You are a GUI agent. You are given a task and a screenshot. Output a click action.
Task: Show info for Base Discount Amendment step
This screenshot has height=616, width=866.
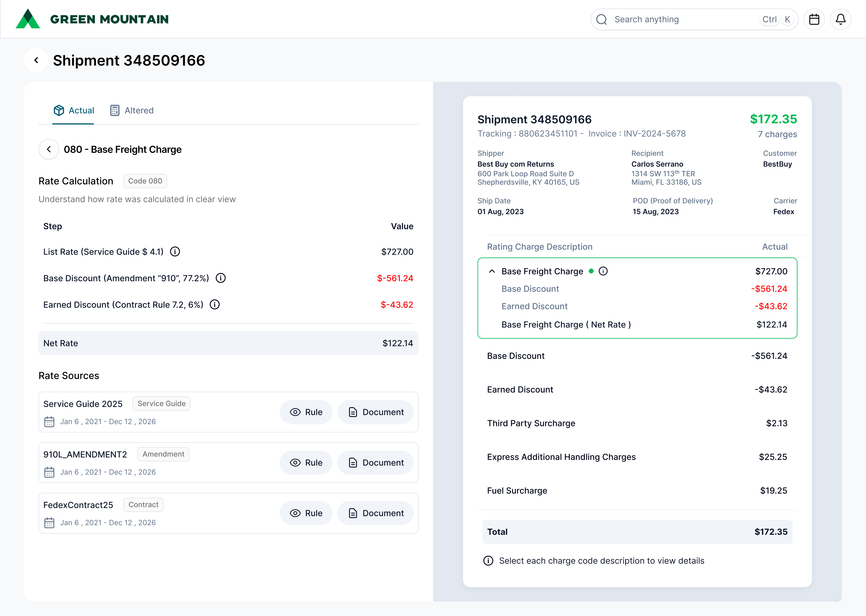(x=221, y=278)
